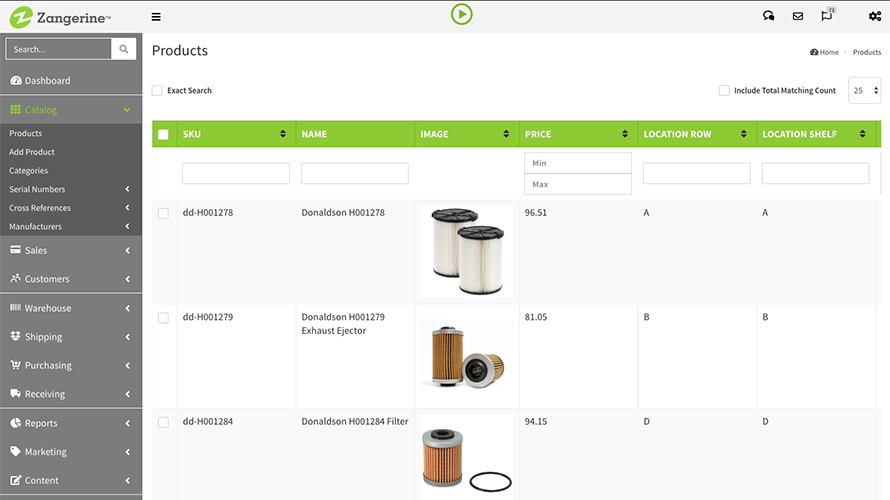Viewport: 890px width, 500px height.
Task: Expand the Warehouse menu arrow
Action: [x=127, y=308]
